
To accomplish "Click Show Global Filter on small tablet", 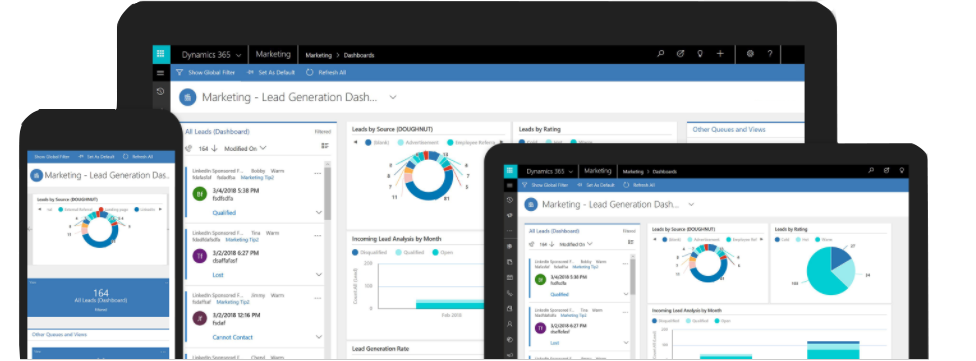I will [x=545, y=185].
